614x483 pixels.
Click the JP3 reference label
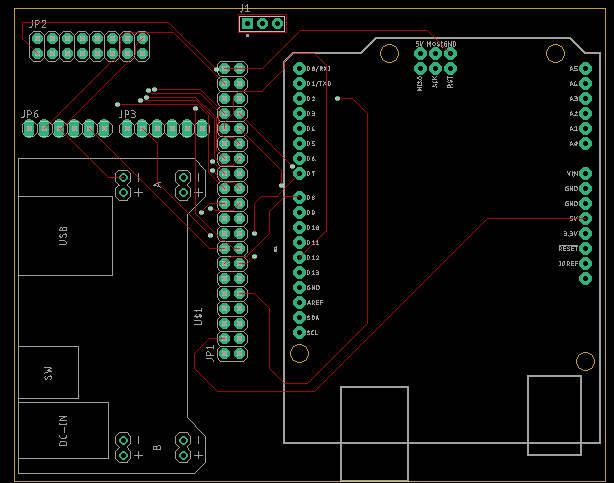128,114
